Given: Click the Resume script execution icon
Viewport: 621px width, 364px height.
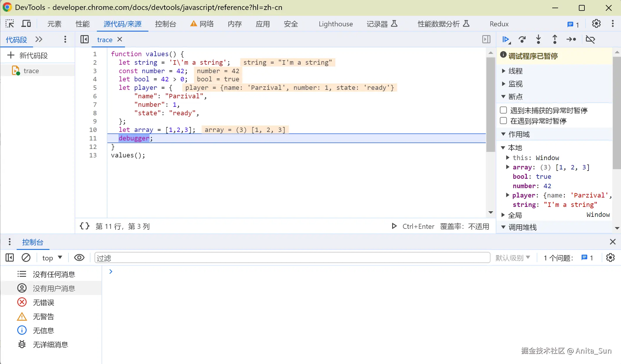Looking at the screenshot, I should click(x=506, y=39).
